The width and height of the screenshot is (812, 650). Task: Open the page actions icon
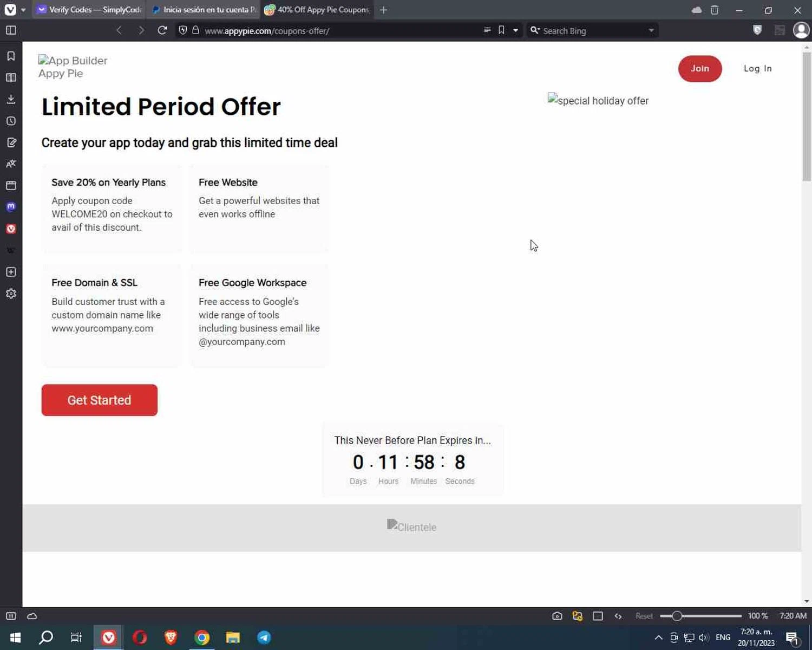618,616
